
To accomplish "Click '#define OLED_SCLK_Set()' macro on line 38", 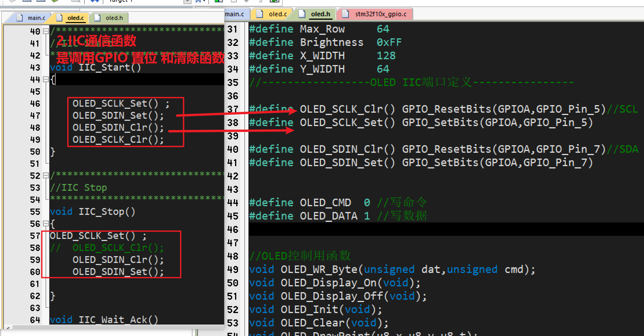I will click(421, 123).
